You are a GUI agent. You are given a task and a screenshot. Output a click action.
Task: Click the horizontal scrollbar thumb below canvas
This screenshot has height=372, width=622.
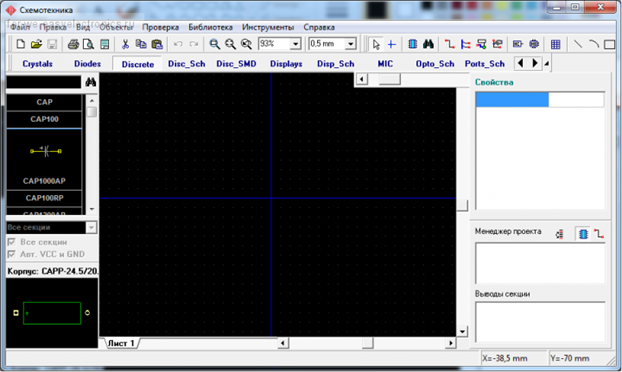(368, 343)
